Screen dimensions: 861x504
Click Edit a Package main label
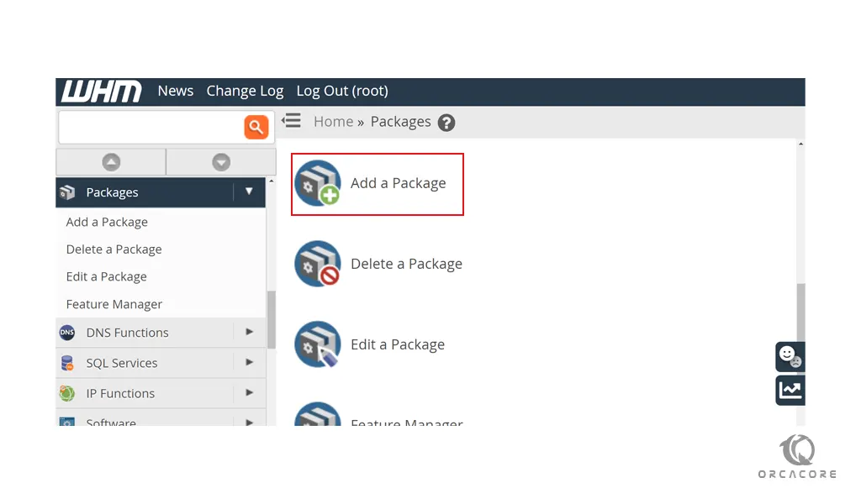(x=398, y=344)
